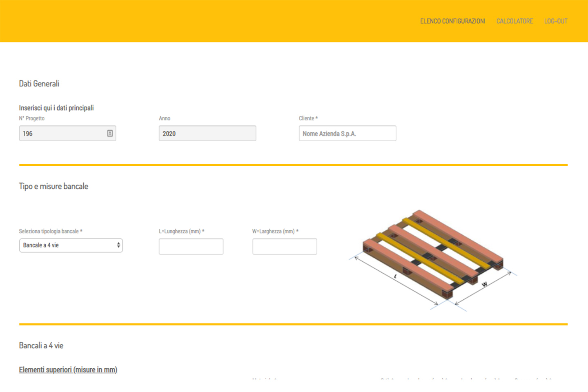
Task: Click the Cliente company name field
Action: [347, 134]
